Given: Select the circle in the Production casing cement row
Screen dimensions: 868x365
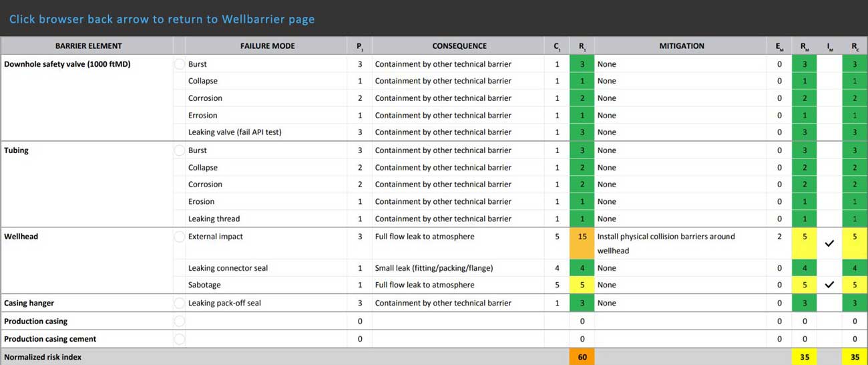Looking at the screenshot, I should click(179, 339).
